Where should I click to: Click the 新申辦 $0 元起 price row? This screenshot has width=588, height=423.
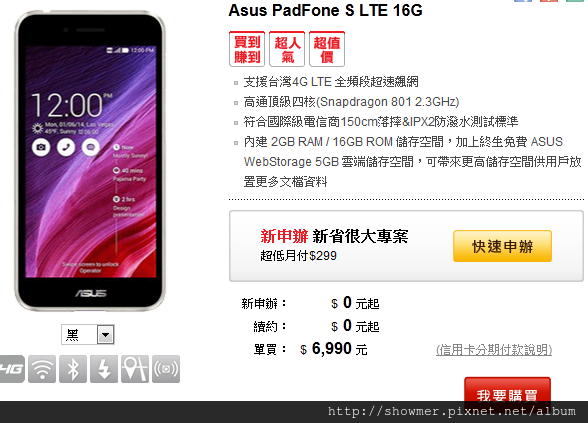coord(310,303)
